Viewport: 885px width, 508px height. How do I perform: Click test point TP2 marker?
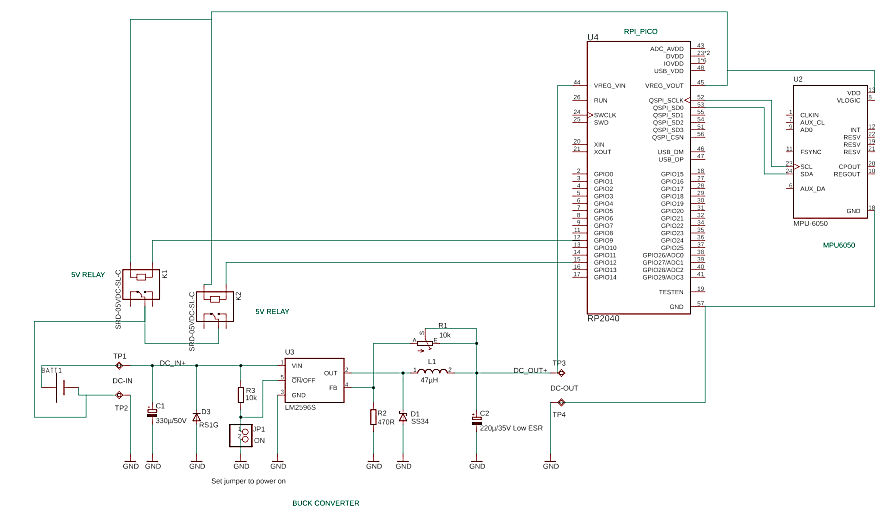coord(119,395)
